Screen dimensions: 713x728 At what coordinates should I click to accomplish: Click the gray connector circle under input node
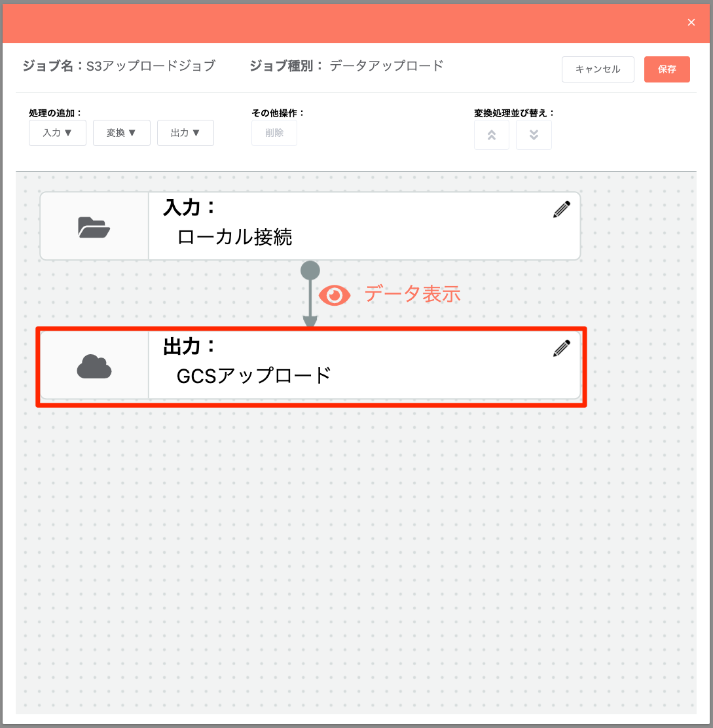[x=310, y=270]
